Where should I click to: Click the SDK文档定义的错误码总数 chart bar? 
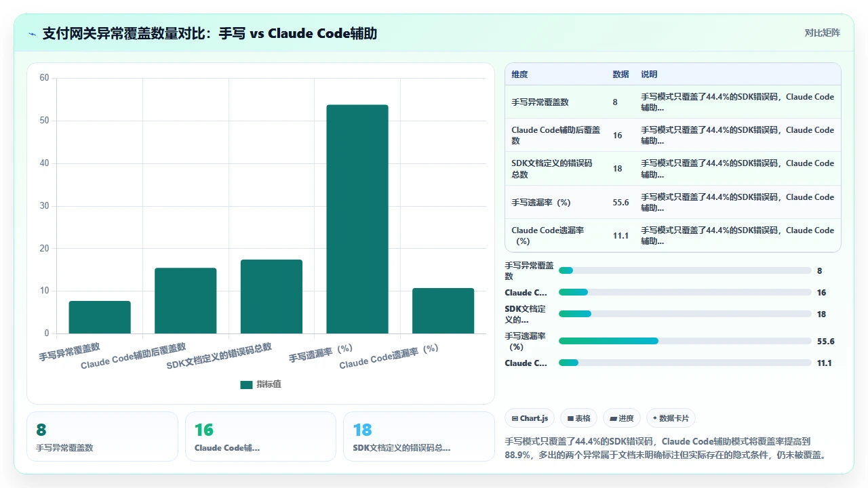[271, 296]
